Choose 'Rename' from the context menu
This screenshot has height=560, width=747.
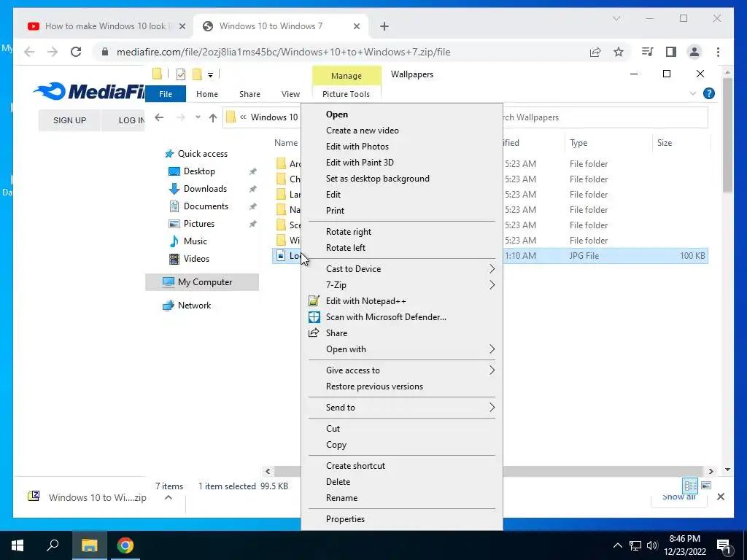point(341,498)
